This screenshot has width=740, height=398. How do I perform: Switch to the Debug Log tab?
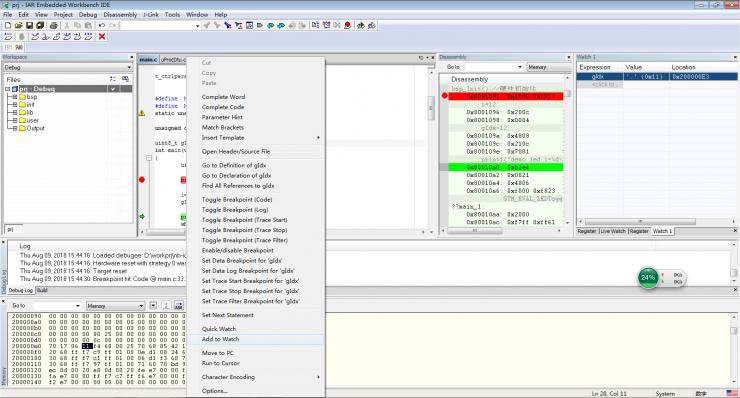pyautogui.click(x=21, y=290)
